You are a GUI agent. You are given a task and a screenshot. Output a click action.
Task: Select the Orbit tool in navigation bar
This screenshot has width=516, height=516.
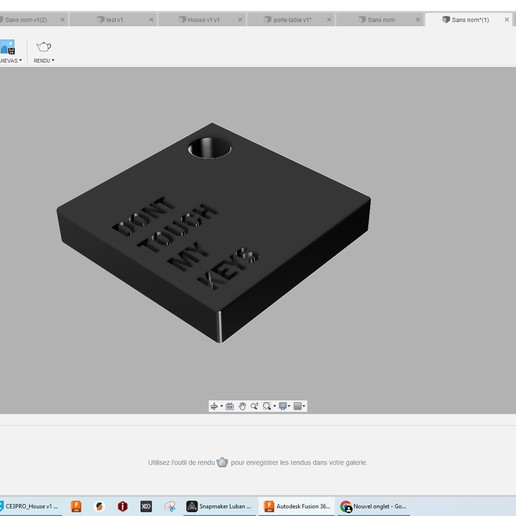click(214, 406)
